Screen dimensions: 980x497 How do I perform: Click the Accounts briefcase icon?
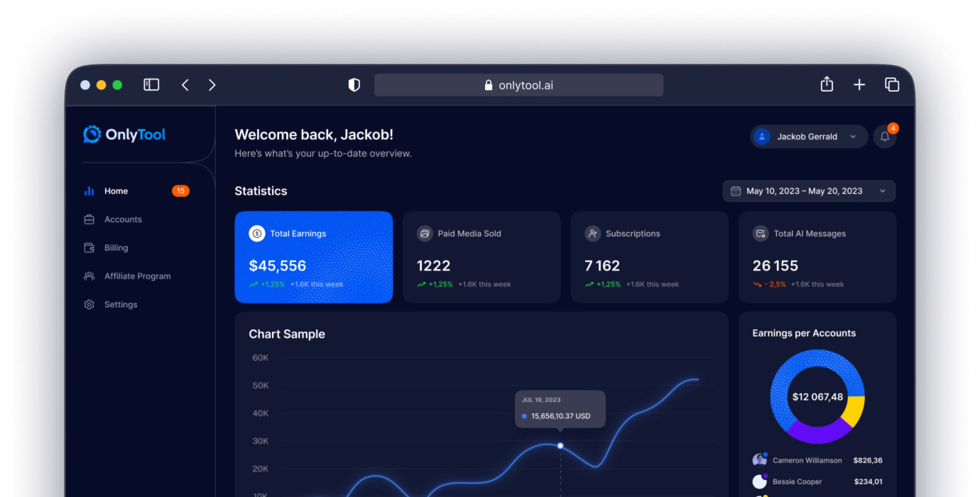89,219
